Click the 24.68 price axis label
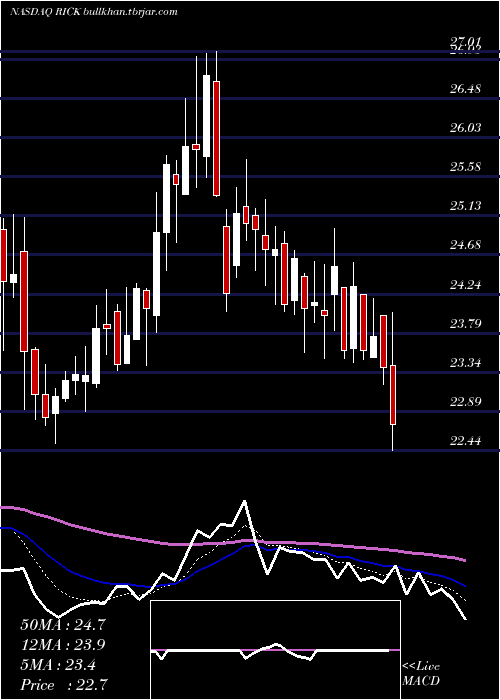This screenshot has width=500, height=700. point(465,245)
